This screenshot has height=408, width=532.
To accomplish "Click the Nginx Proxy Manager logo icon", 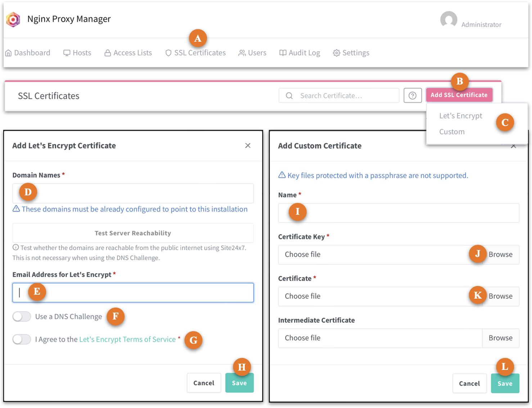I will click(13, 19).
